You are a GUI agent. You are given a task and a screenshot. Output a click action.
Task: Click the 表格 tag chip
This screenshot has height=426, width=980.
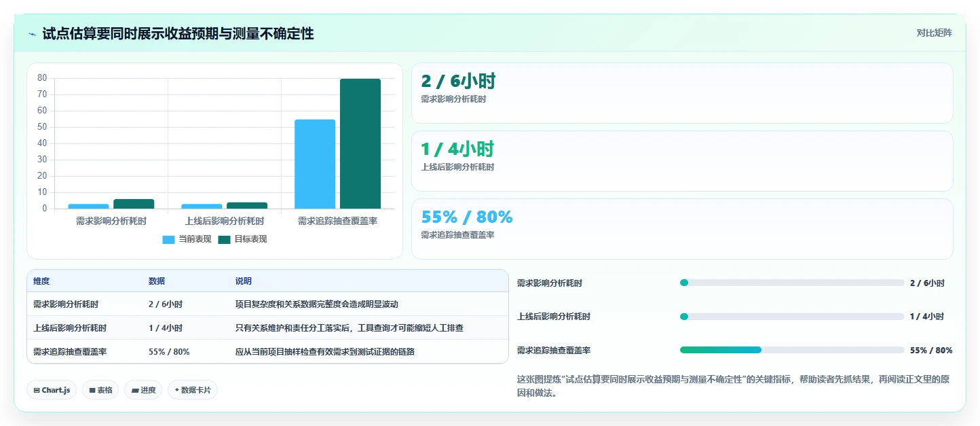(100, 390)
